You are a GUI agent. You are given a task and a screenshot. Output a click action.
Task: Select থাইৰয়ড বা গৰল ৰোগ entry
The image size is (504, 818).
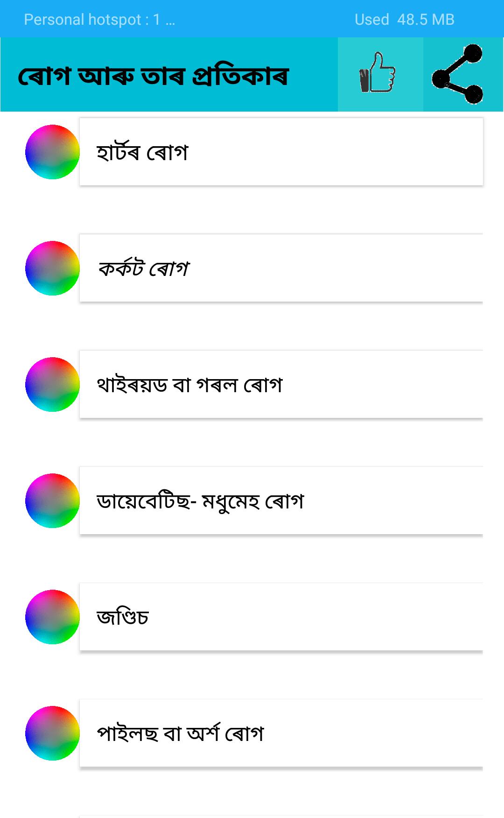(x=189, y=385)
